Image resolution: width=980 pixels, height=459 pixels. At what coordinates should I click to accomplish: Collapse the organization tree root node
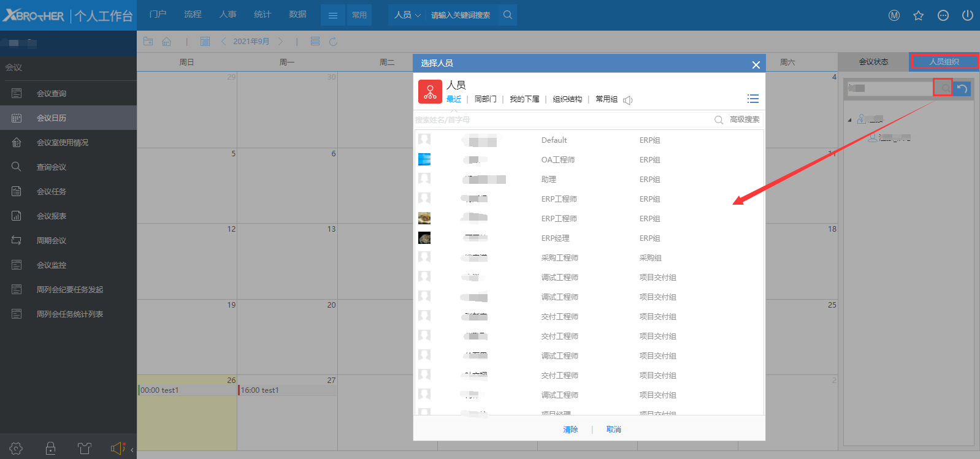849,120
